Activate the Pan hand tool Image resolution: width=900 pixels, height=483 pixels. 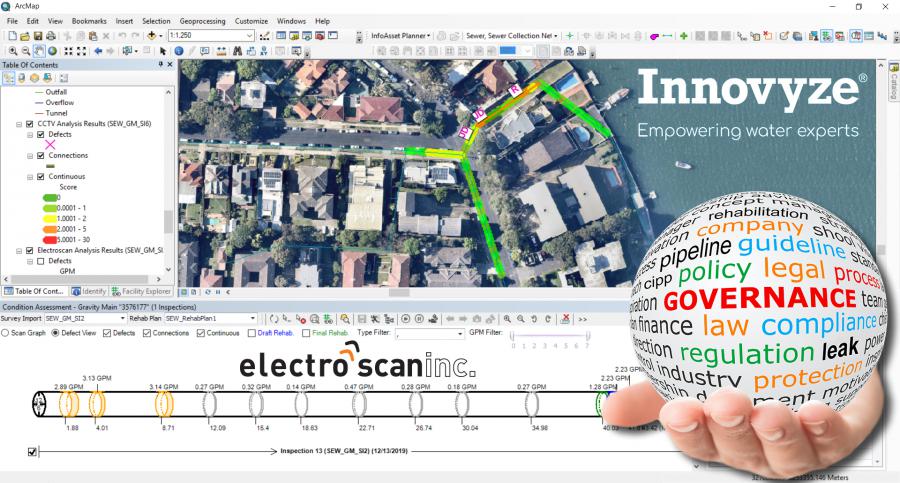click(39, 51)
